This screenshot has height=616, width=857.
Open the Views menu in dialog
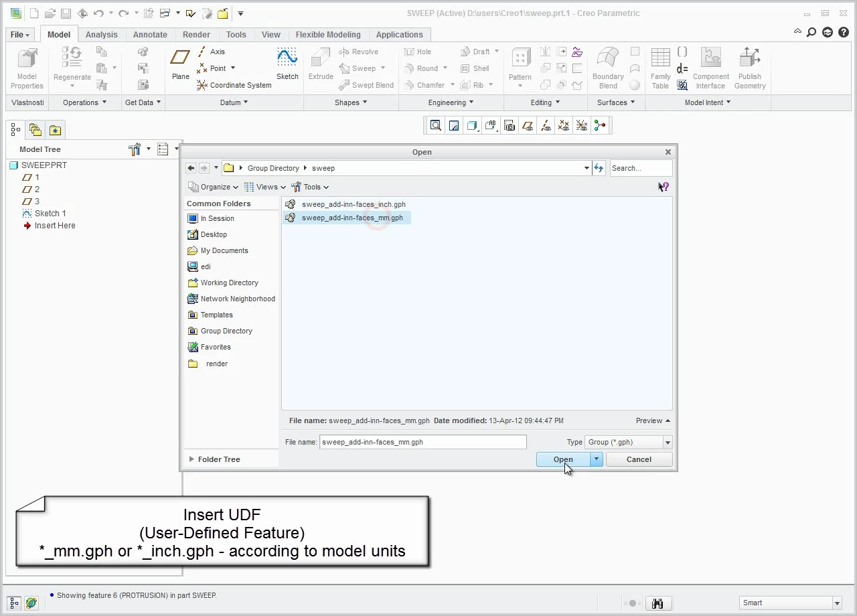pos(265,187)
